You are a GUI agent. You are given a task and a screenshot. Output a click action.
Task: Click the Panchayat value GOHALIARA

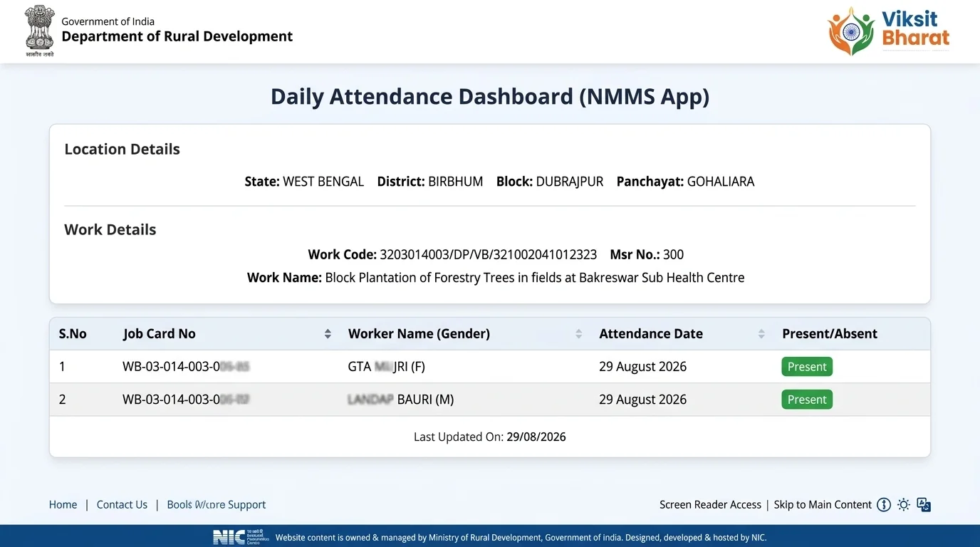click(x=721, y=182)
